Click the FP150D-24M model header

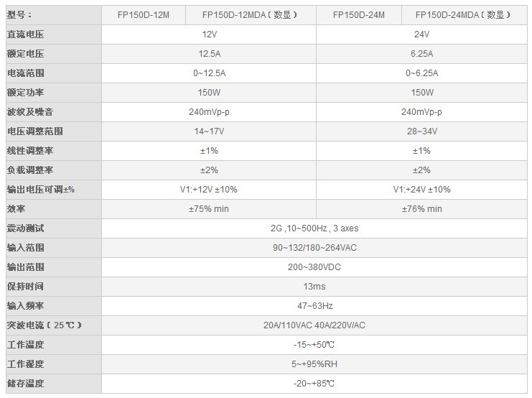(x=359, y=15)
